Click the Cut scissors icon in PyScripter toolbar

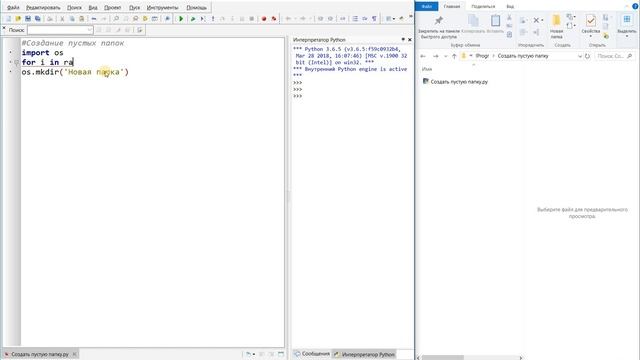(x=62, y=19)
